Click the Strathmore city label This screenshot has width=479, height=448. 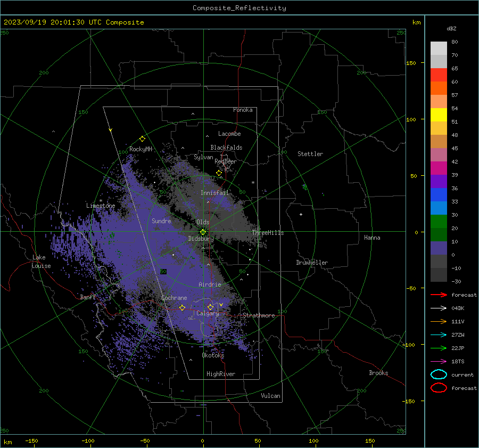pyautogui.click(x=259, y=315)
